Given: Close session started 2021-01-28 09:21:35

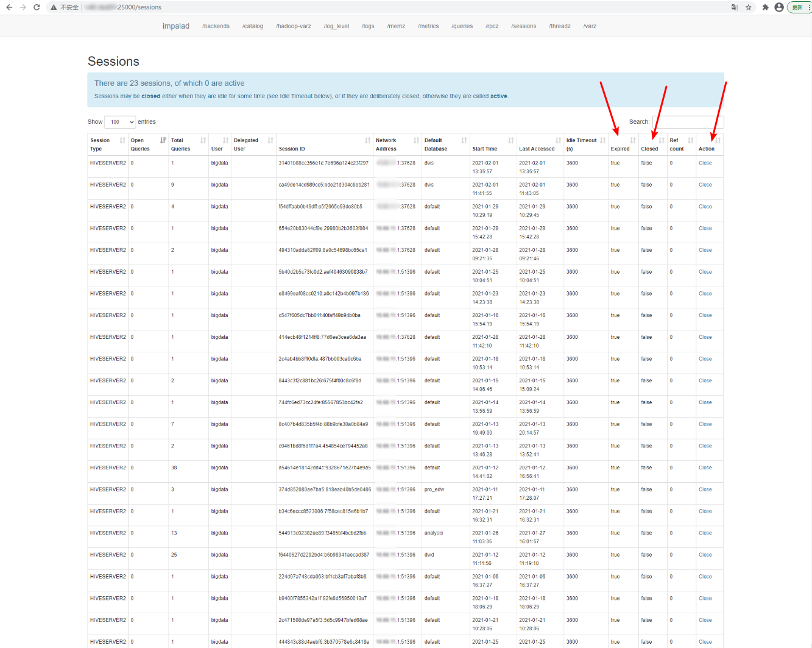Looking at the screenshot, I should pyautogui.click(x=705, y=251).
